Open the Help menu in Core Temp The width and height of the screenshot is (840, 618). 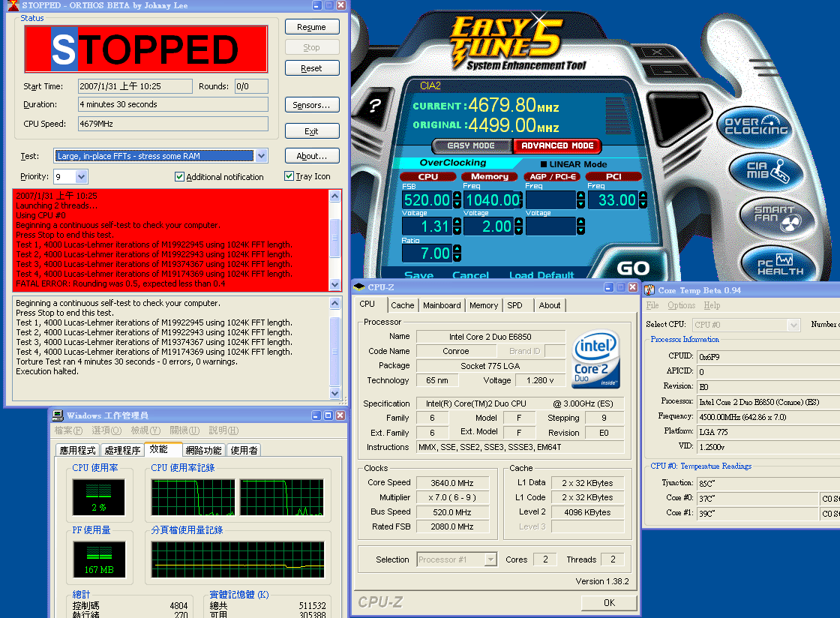[x=712, y=305]
